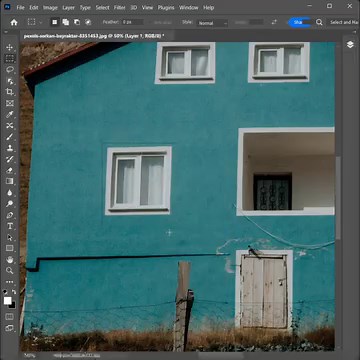The height and width of the screenshot is (360, 360).
Task: Open the Help menu
Action: tap(209, 7)
